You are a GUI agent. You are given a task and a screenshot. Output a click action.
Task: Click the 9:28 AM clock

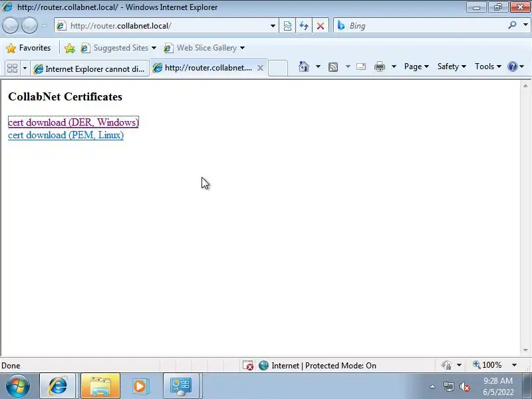(x=498, y=380)
